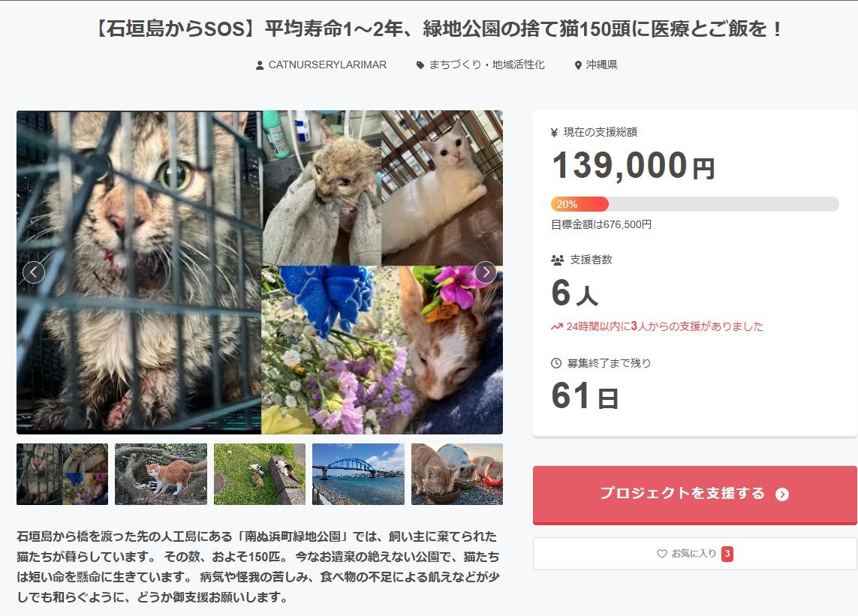The width and height of the screenshot is (858, 616).
Task: Click the next image arrow on carousel
Action: (486, 272)
